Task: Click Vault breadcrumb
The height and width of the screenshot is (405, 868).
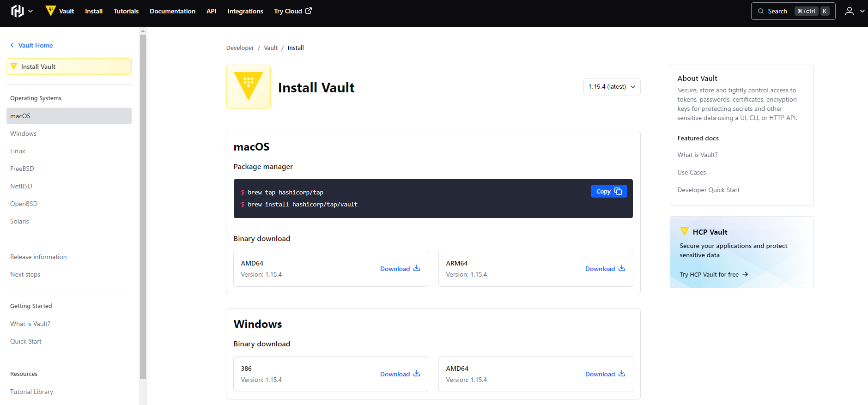Action: coord(271,48)
